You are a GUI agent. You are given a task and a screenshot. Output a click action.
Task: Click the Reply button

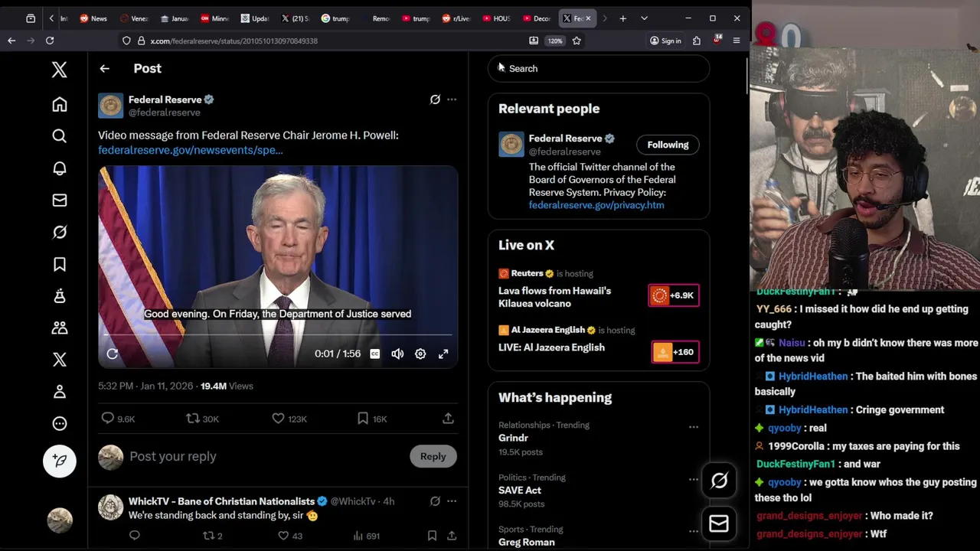pos(433,456)
